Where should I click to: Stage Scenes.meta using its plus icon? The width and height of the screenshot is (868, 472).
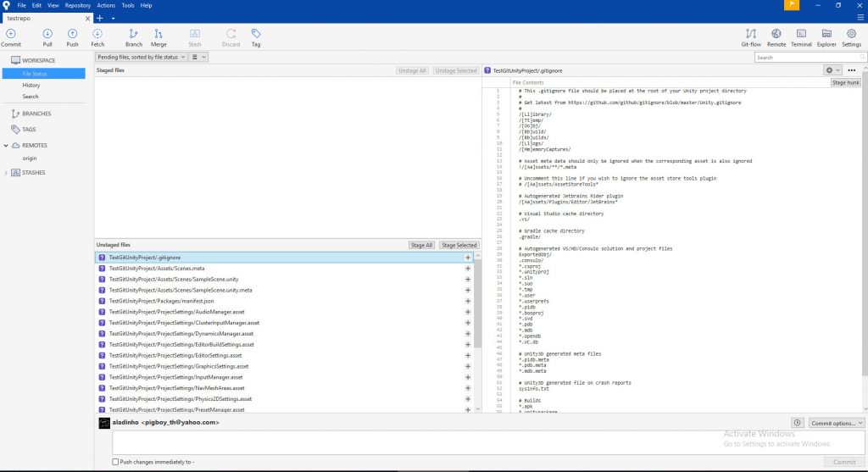(468, 269)
